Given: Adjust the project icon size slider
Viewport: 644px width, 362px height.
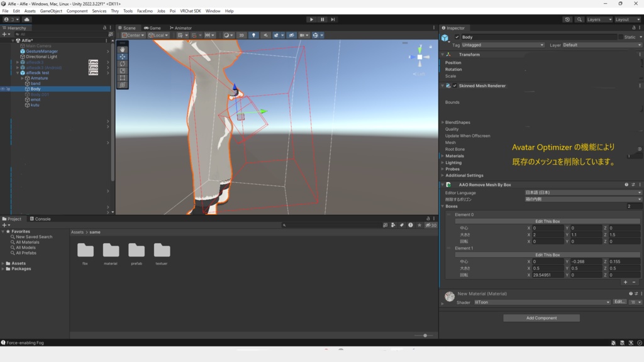Looking at the screenshot, I should [x=425, y=336].
